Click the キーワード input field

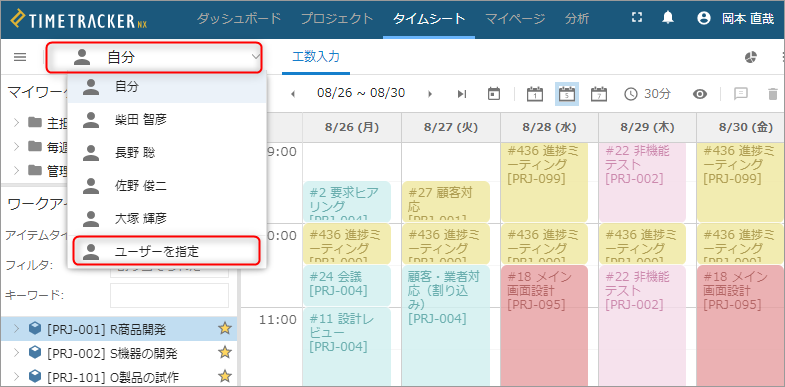click(169, 295)
